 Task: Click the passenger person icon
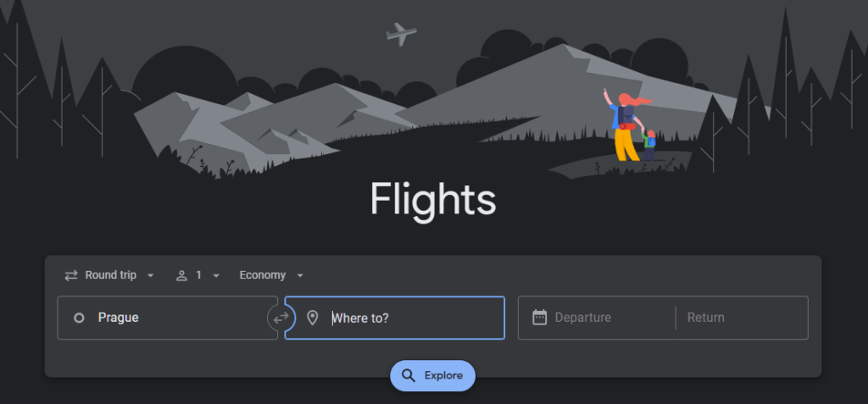point(181,275)
